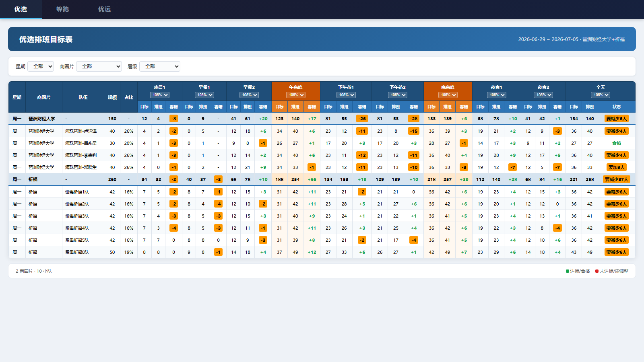
Task: Open the 商圈片 filter dropdown
Action: pyautogui.click(x=99, y=66)
